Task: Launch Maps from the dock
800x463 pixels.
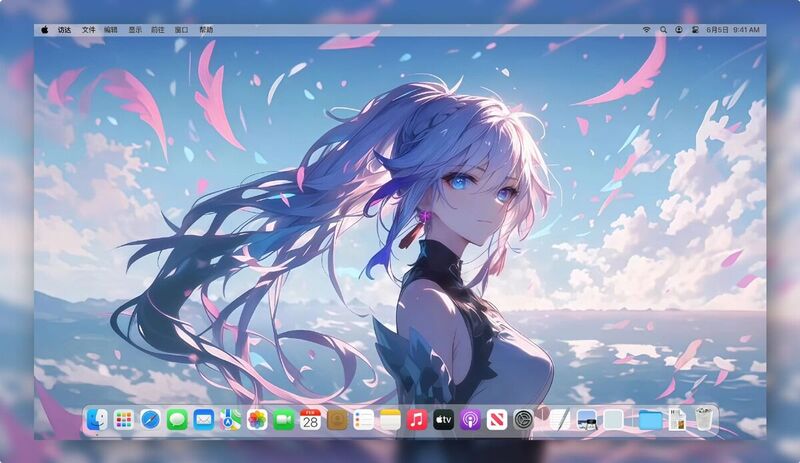Action: 231,420
